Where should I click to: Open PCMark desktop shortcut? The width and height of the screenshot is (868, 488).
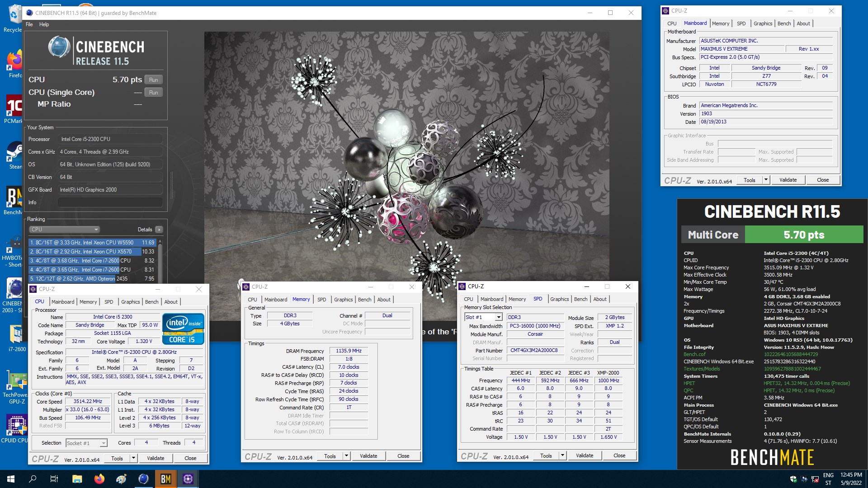pyautogui.click(x=14, y=109)
